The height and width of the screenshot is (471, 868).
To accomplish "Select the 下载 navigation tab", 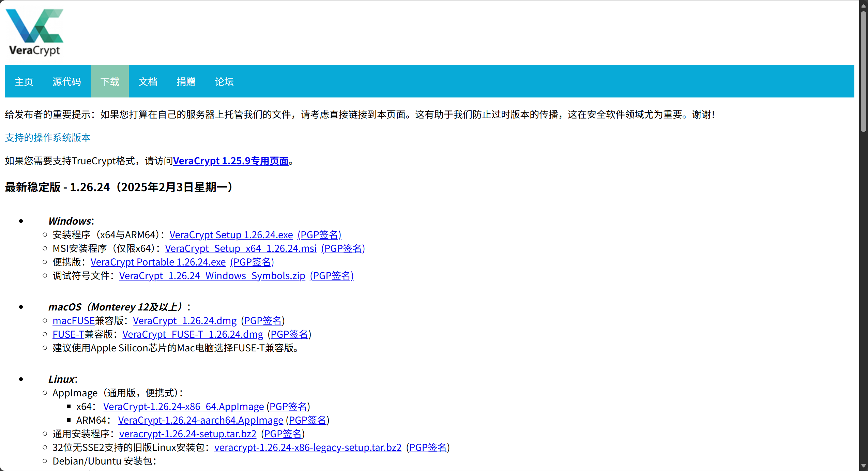I will (x=110, y=81).
